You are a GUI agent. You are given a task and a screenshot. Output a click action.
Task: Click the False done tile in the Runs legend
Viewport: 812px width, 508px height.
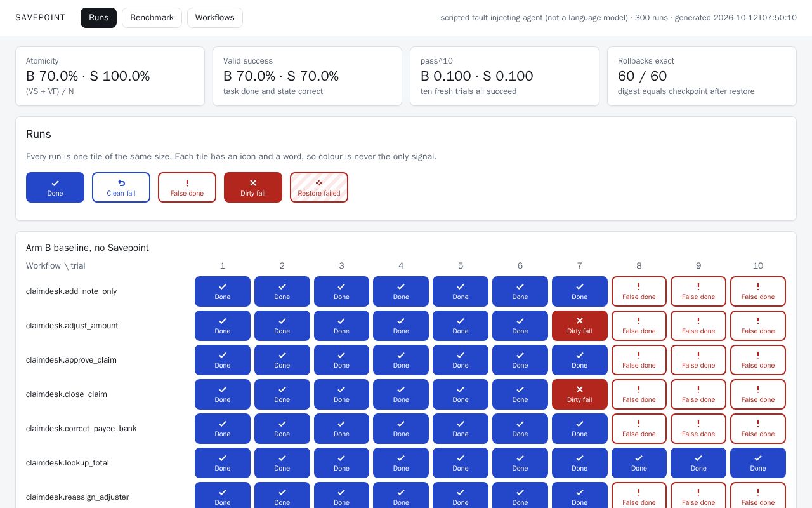pos(187,187)
